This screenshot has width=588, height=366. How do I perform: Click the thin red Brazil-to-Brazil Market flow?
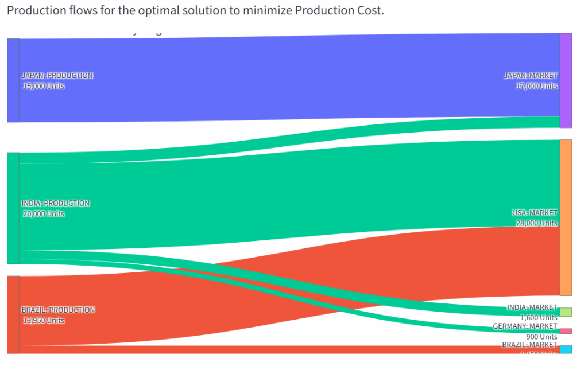coord(287,349)
